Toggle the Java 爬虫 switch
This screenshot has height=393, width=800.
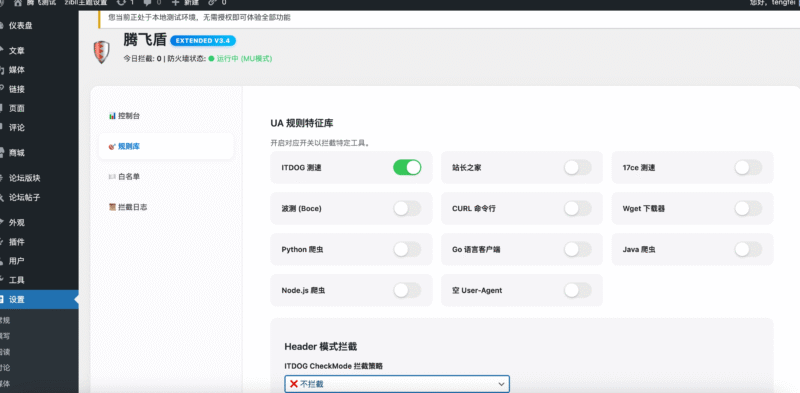748,249
